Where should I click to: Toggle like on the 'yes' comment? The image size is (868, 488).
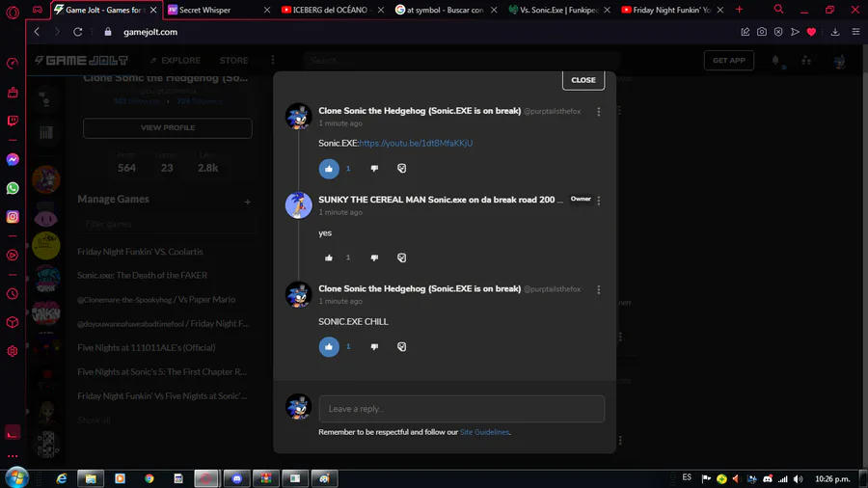(x=329, y=258)
